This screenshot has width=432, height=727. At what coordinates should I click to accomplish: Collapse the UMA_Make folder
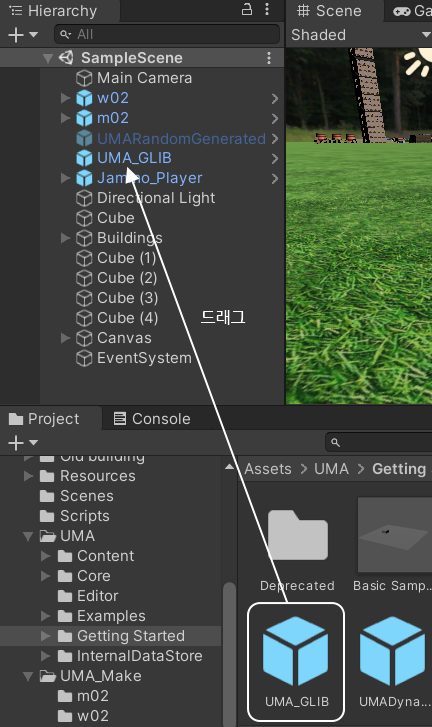[x=28, y=676]
